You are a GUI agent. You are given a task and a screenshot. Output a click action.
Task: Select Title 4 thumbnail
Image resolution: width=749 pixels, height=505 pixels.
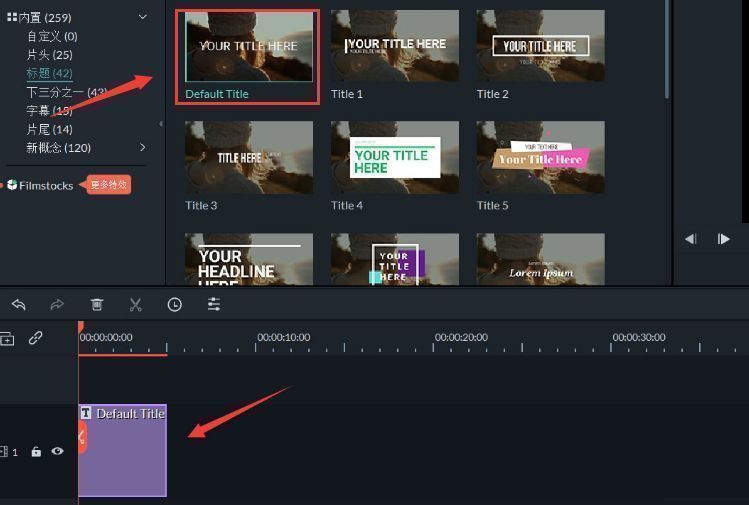pyautogui.click(x=395, y=157)
